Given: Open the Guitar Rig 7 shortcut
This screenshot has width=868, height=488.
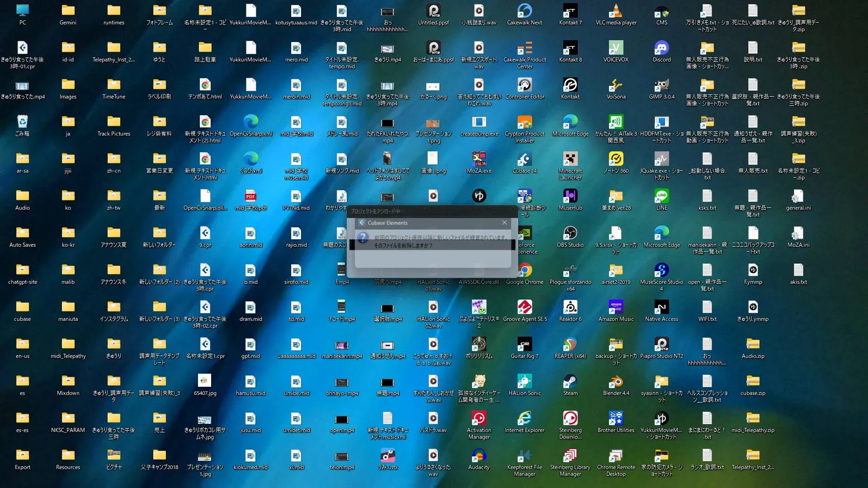Looking at the screenshot, I should click(x=524, y=345).
